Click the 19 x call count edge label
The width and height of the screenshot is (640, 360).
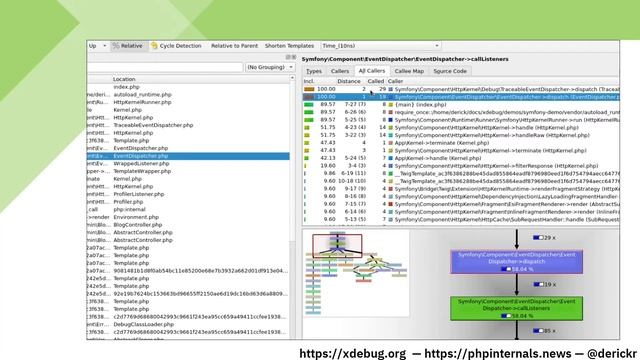pyautogui.click(x=544, y=284)
